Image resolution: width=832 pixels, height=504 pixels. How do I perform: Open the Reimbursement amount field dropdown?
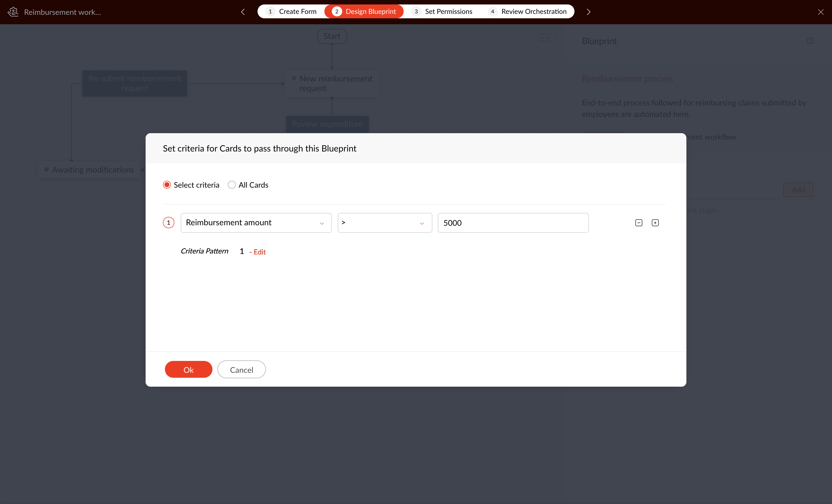[x=256, y=223]
